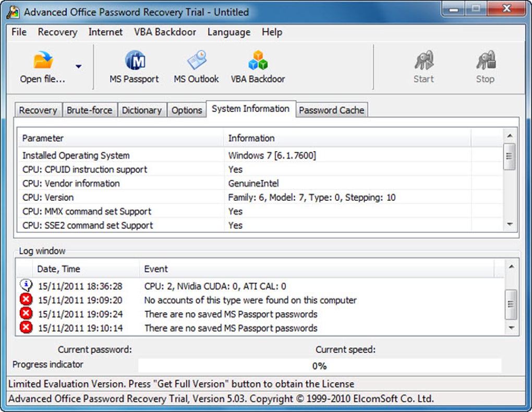532x412 pixels.
Task: Switch to the Password Cache tab
Action: (x=332, y=110)
